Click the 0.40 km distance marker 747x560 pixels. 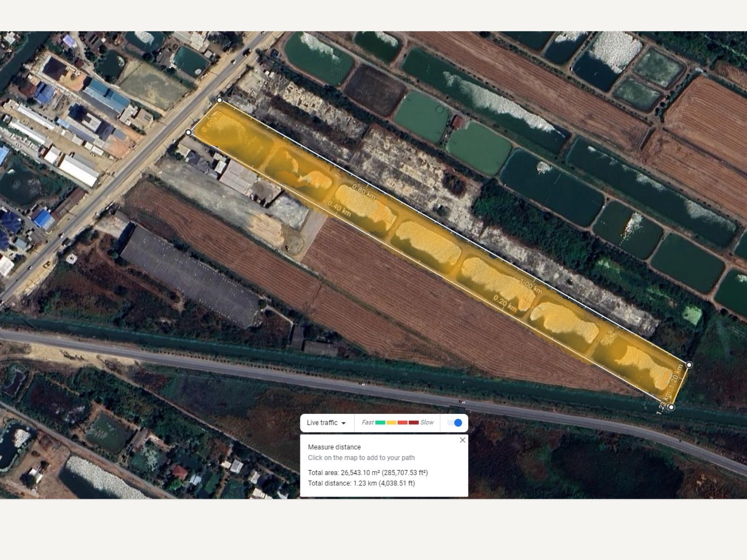[339, 208]
